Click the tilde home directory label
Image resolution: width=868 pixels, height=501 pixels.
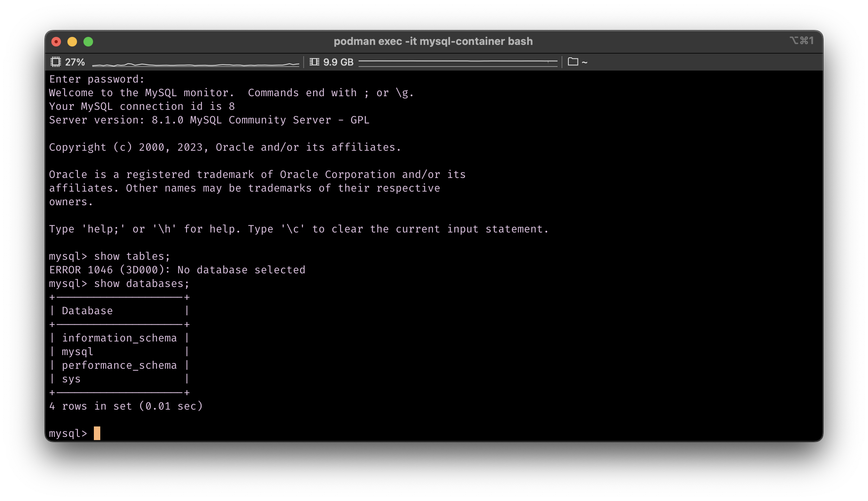584,63
